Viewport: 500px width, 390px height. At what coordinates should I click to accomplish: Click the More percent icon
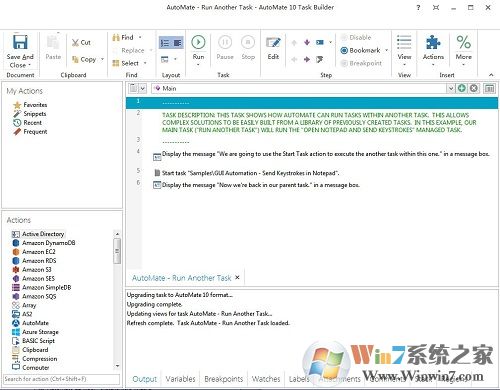[x=463, y=42]
